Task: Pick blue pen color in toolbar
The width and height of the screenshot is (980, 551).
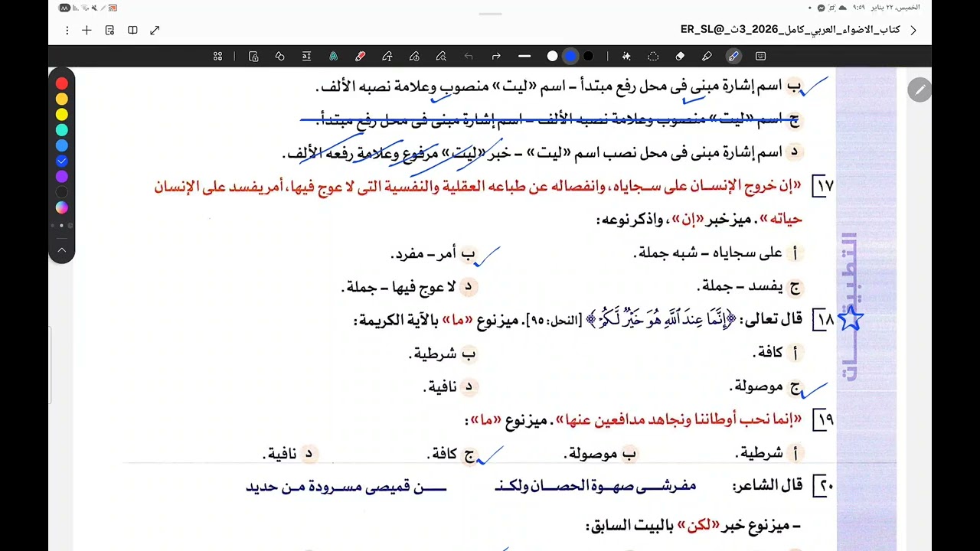Action: (x=570, y=56)
